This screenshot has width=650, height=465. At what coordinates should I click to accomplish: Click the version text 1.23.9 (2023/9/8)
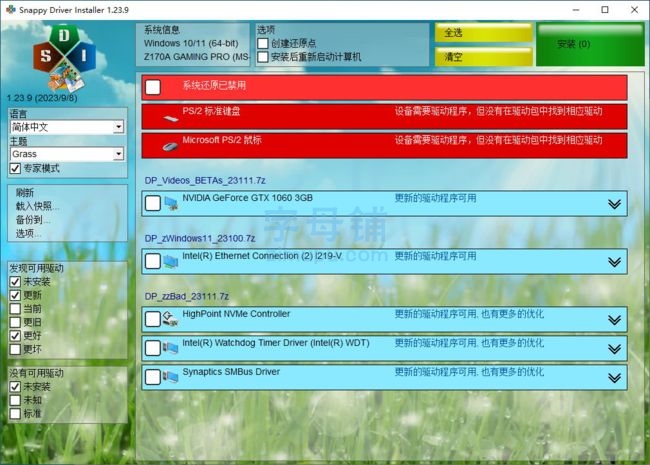pos(42,99)
